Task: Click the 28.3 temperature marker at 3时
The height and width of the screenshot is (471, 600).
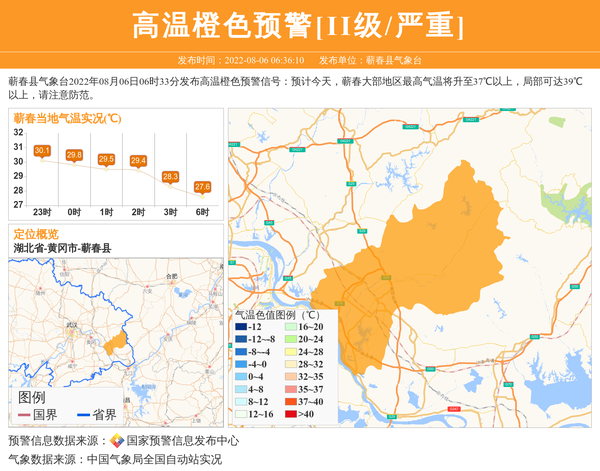Action: pos(170,176)
